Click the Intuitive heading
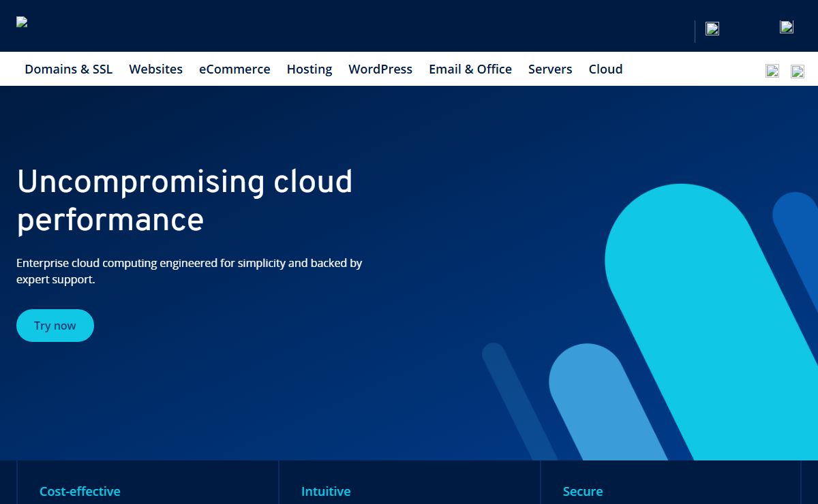The width and height of the screenshot is (818, 504). [x=326, y=491]
